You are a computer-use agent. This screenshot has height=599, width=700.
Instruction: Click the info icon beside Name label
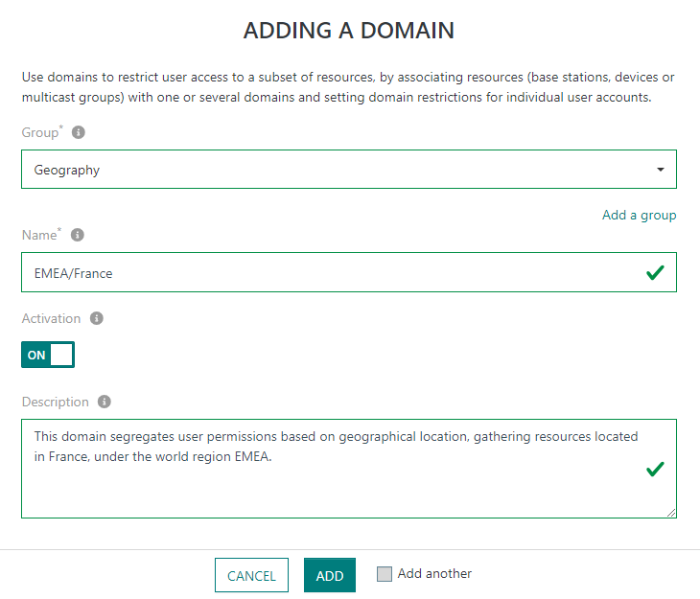78,235
